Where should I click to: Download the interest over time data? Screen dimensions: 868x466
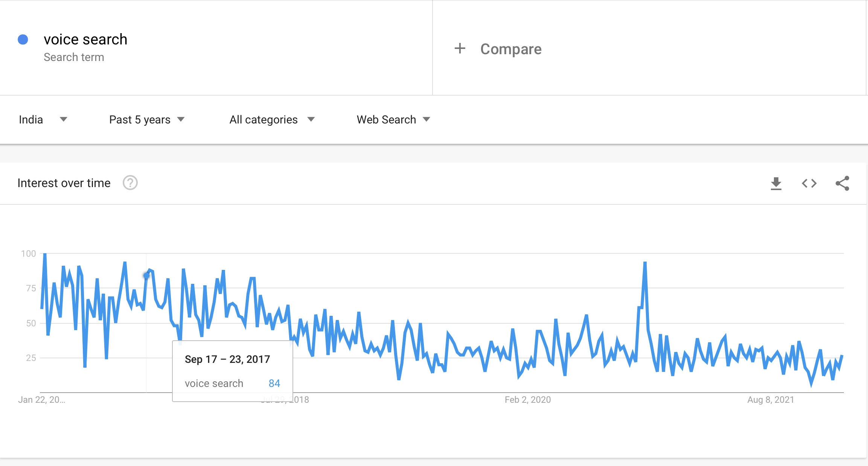(776, 183)
